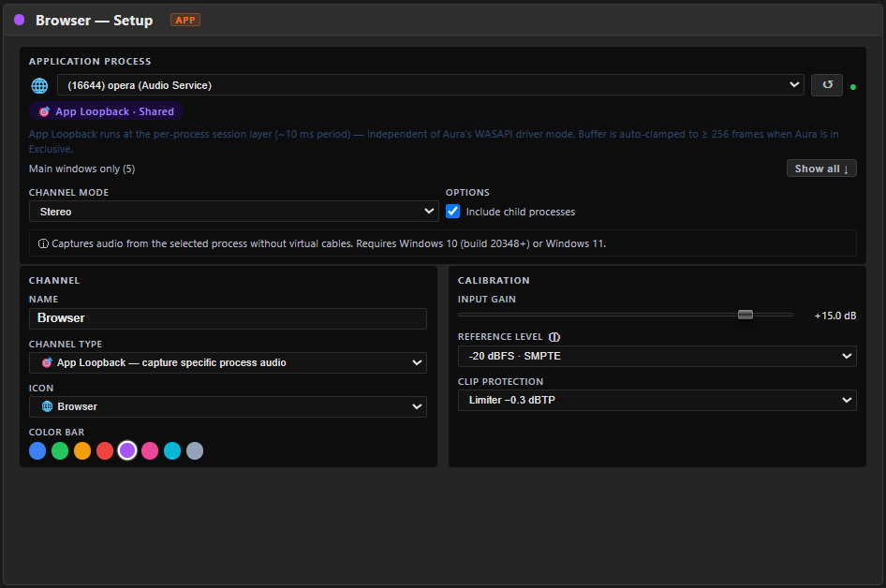Click the INPUT GAIN label
This screenshot has height=588, width=886.
point(486,300)
